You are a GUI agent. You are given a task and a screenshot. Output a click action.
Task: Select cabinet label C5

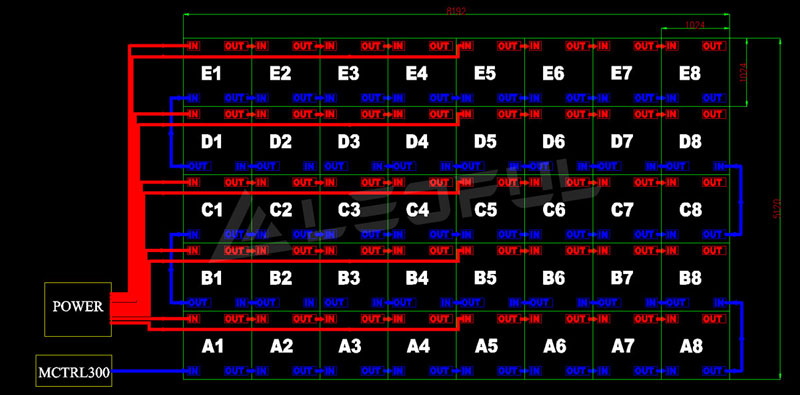(485, 210)
